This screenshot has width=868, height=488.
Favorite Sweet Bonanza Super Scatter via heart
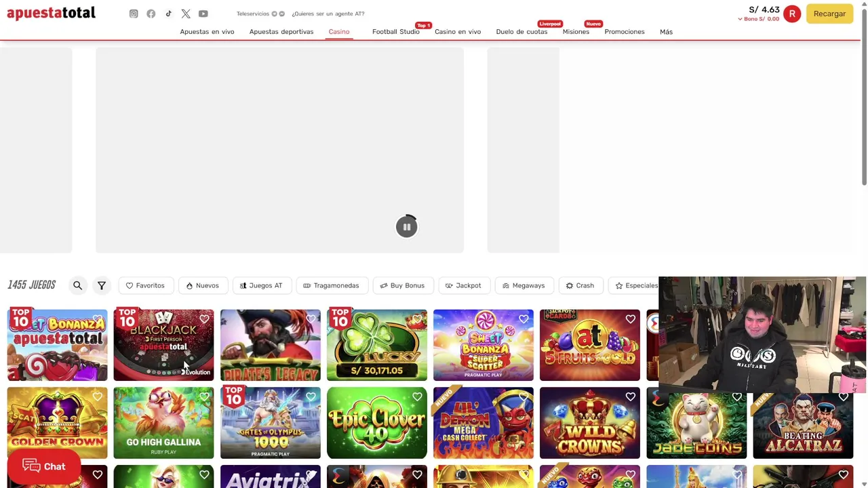coord(524,319)
